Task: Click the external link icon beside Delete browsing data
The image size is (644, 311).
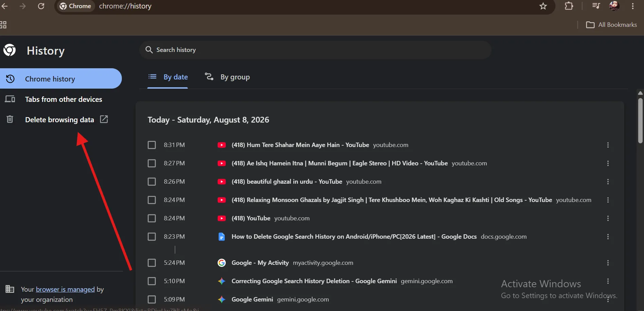Action: point(104,119)
